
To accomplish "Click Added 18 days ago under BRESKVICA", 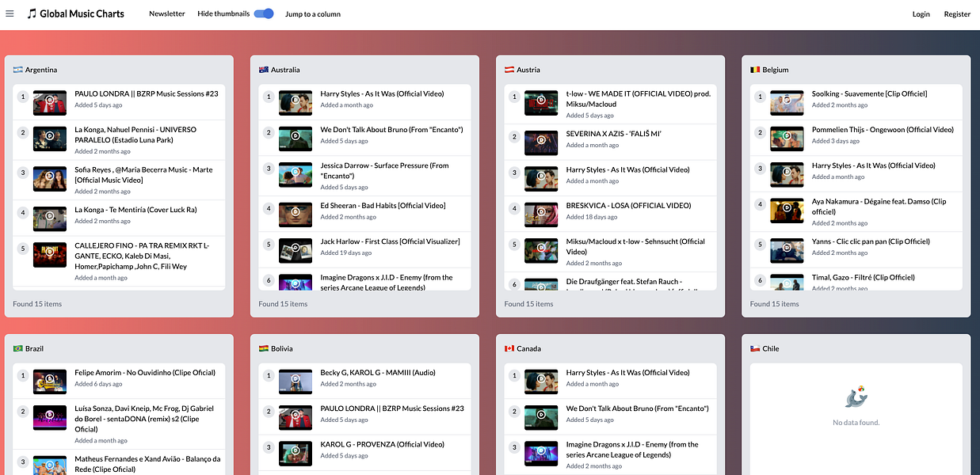I will 592,217.
